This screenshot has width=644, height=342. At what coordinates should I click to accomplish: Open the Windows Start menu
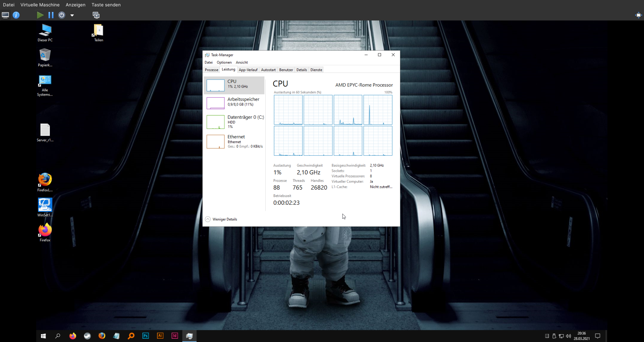coord(43,336)
